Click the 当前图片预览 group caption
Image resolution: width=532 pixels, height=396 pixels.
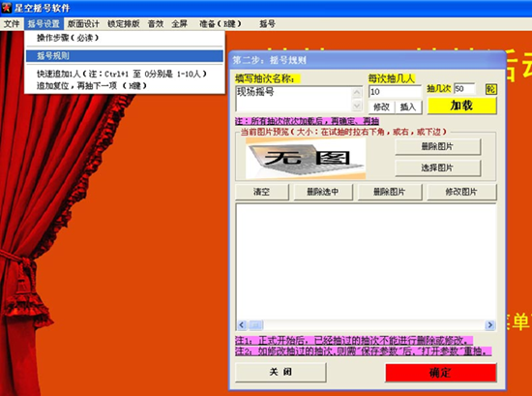click(x=343, y=132)
